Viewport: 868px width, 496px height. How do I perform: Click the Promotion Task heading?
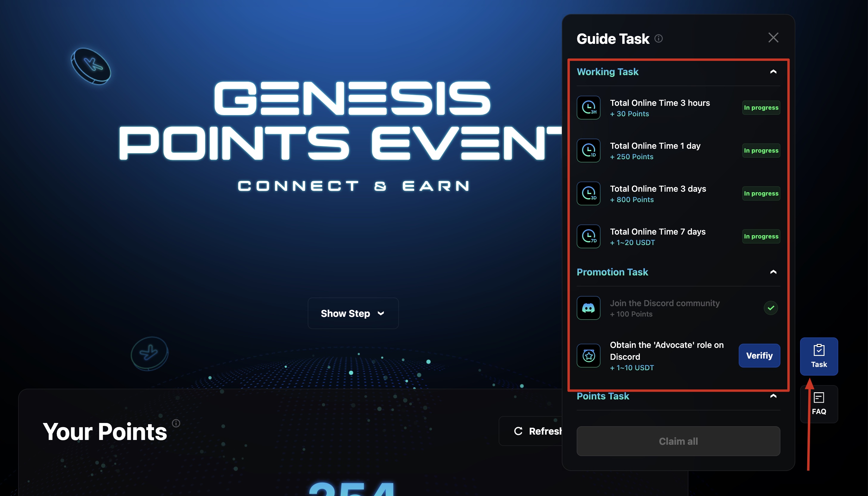pos(612,272)
